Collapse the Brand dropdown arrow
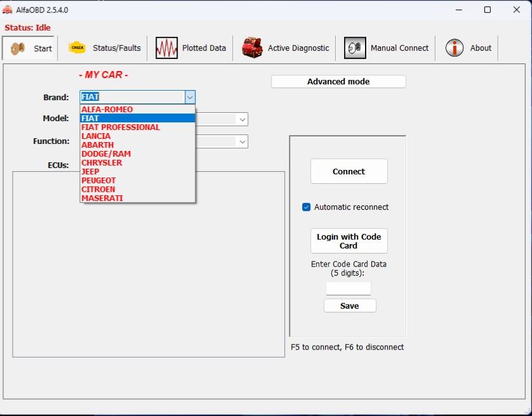This screenshot has height=416, width=532. (190, 97)
